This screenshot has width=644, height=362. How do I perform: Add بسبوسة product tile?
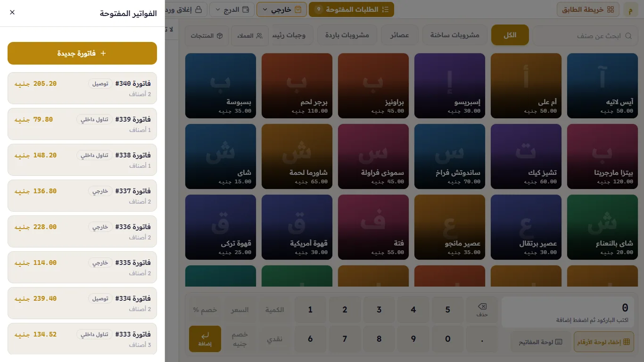pyautogui.click(x=221, y=86)
